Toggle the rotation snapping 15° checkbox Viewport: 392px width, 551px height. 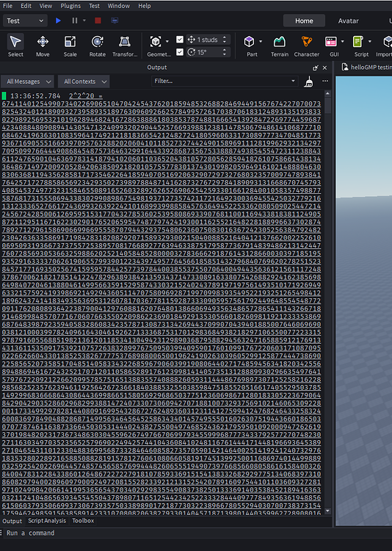(180, 52)
